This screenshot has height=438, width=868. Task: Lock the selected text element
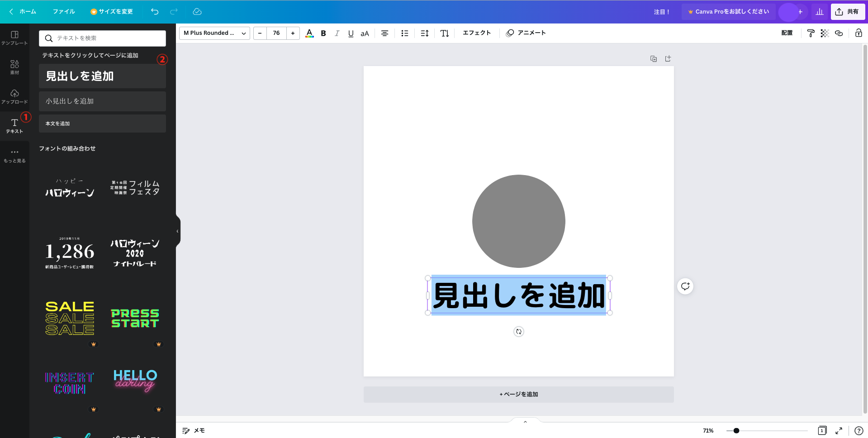tap(859, 33)
